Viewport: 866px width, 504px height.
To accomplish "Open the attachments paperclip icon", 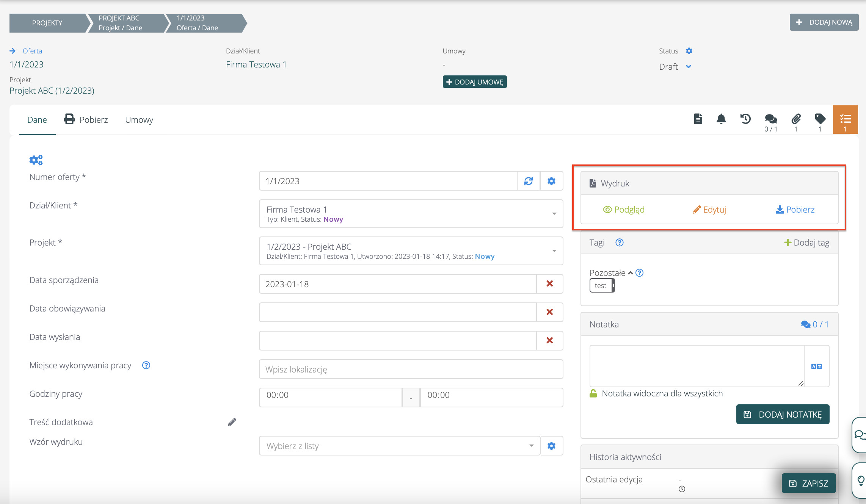I will [x=796, y=119].
